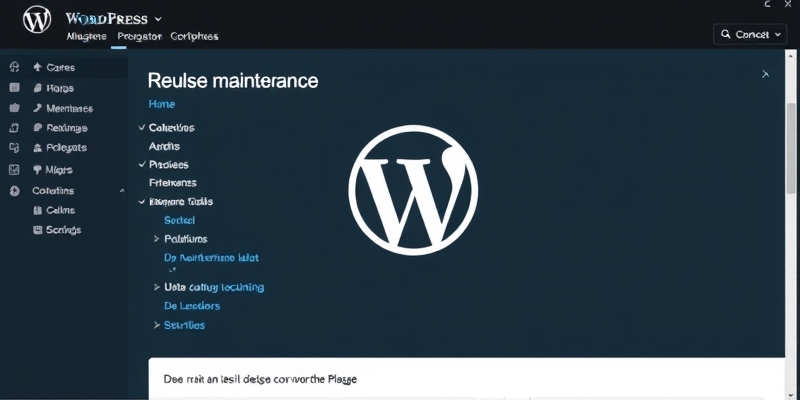The width and height of the screenshot is (800, 400).
Task: Click the right-side vertical scrollbar thumb
Action: [791, 148]
